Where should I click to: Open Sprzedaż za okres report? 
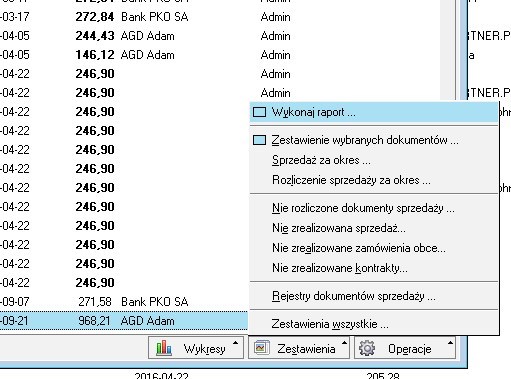374,160
